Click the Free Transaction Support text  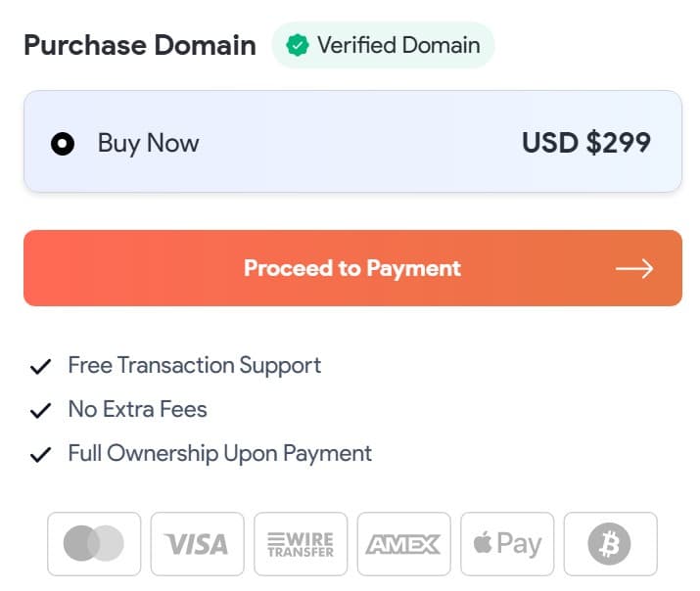click(x=194, y=365)
